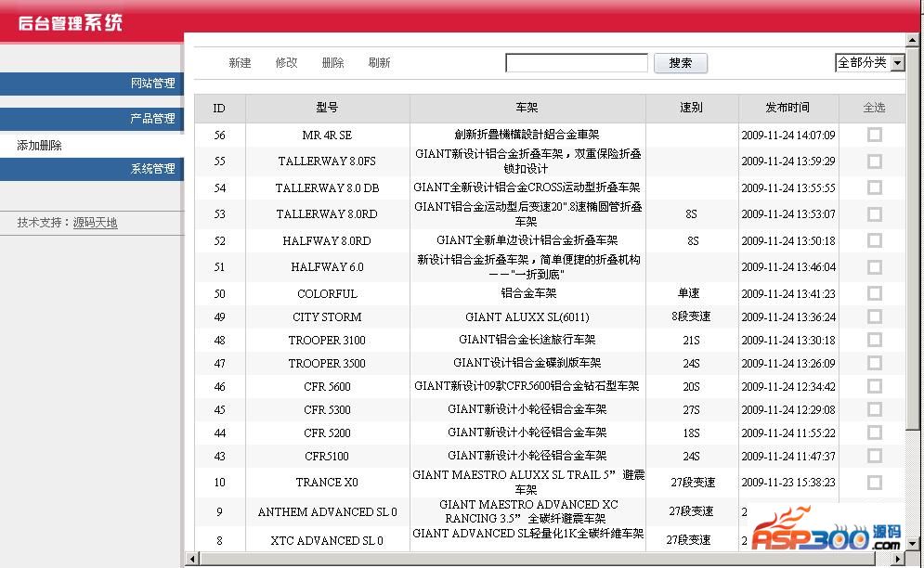The width and height of the screenshot is (924, 568).
Task: Focus the search text field
Action: tap(577, 63)
